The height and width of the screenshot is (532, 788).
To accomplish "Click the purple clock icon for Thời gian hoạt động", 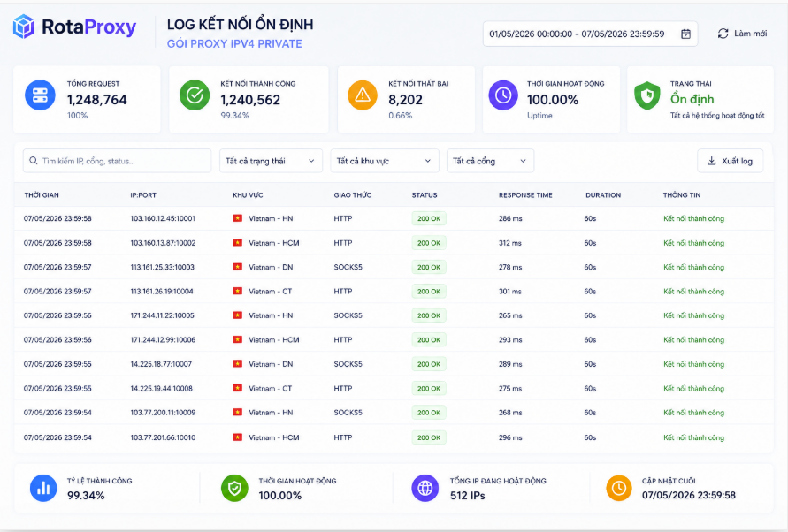I will tap(503, 95).
